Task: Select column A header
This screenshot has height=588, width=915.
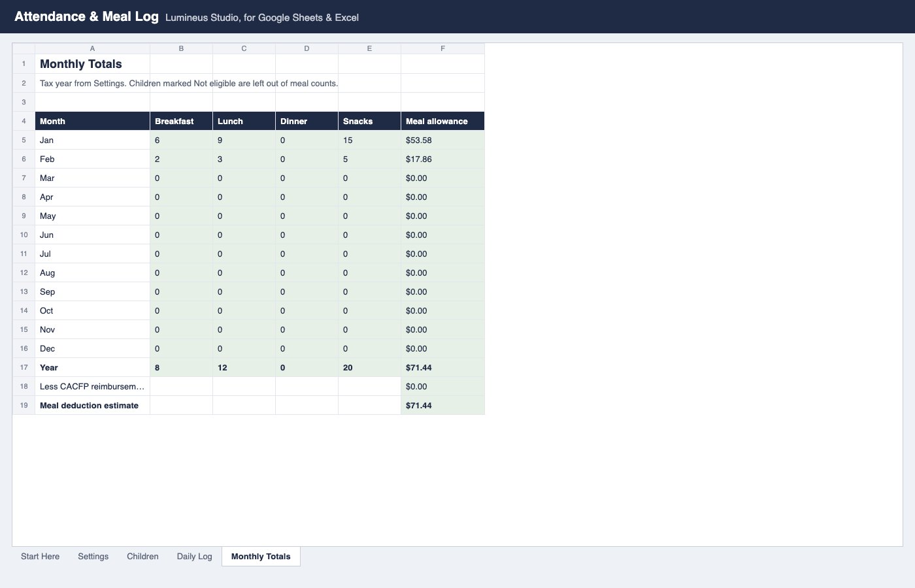Action: pyautogui.click(x=92, y=49)
